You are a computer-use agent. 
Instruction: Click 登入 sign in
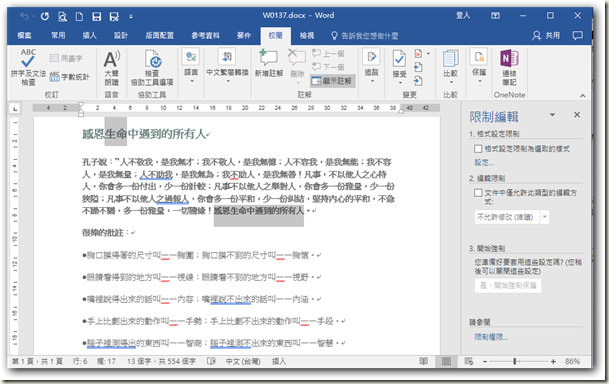(x=463, y=16)
